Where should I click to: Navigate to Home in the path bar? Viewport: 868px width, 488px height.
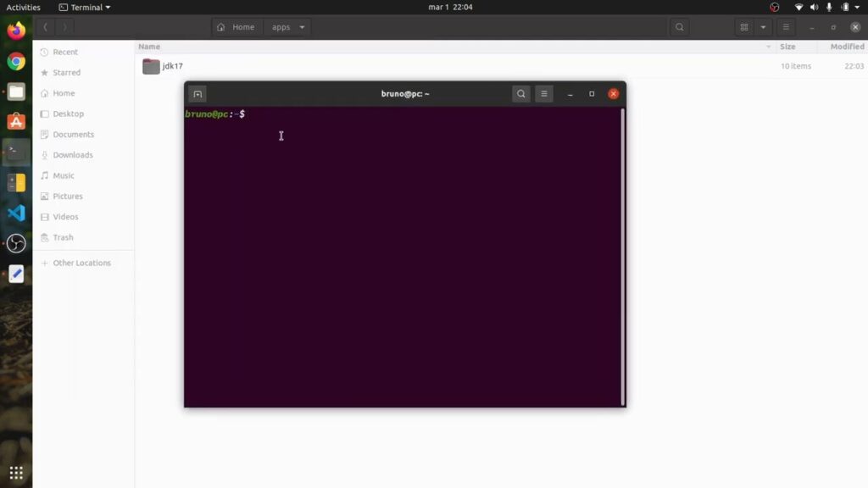coord(236,27)
